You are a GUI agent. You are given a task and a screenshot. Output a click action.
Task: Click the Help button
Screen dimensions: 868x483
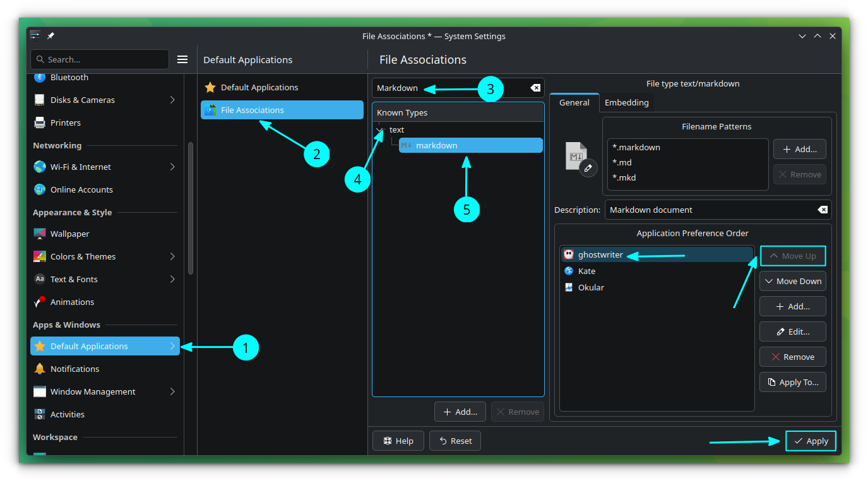[x=398, y=441]
